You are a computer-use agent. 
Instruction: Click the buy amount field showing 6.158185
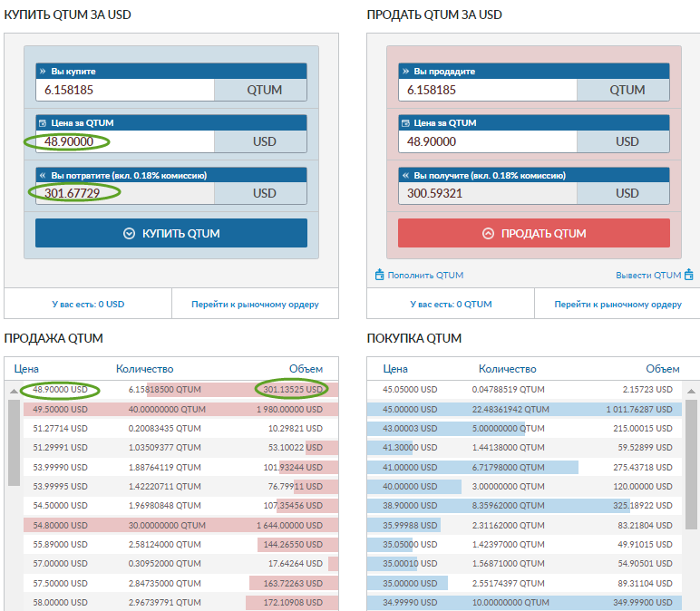tap(125, 90)
